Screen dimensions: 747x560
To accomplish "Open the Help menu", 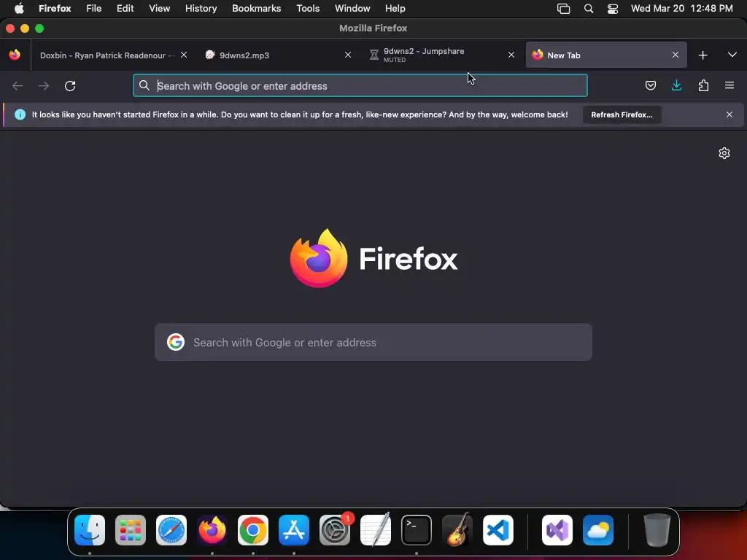I will (395, 8).
